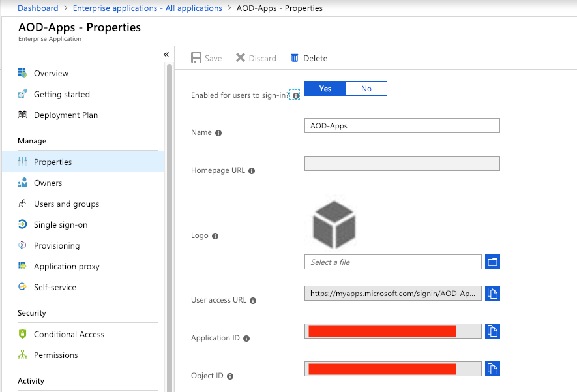This screenshot has height=392, width=577.
Task: Click the Provisioning cycle icon
Action: (x=22, y=245)
